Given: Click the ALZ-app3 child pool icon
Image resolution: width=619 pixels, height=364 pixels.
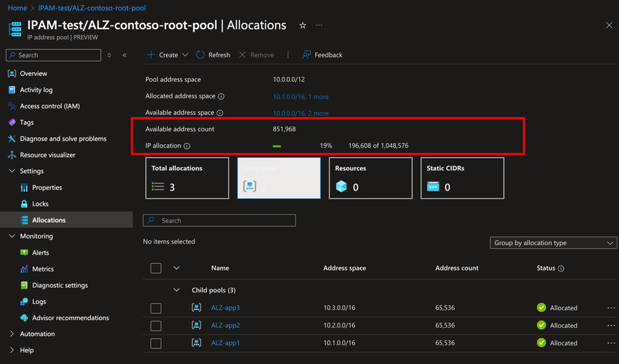Looking at the screenshot, I should 196,308.
